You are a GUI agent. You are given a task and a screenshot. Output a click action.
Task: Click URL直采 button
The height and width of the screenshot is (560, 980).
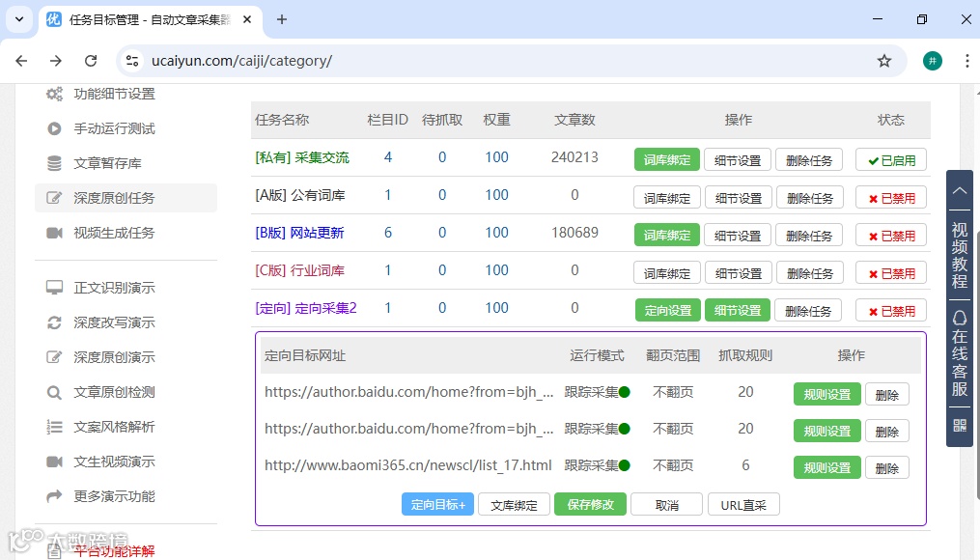(x=743, y=505)
